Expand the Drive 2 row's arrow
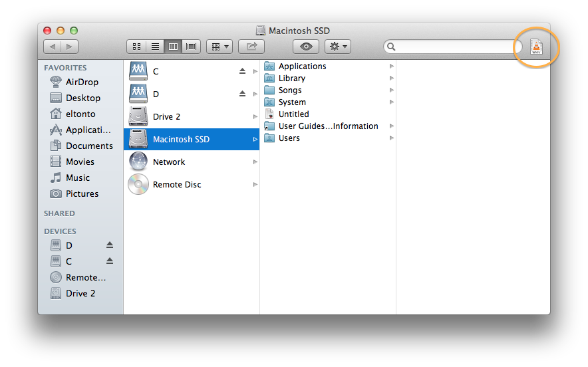 (x=255, y=116)
